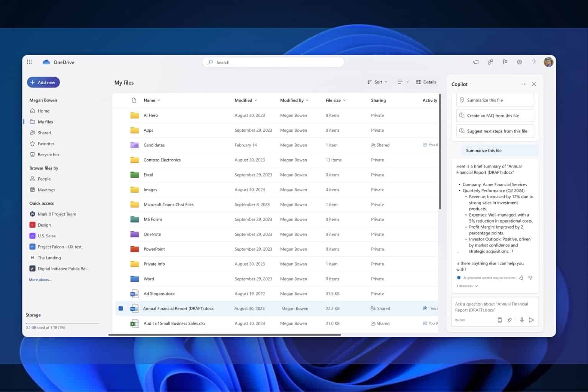Image resolution: width=588 pixels, height=392 pixels.
Task: Click the attach paperclip in Copilot
Action: [510, 320]
